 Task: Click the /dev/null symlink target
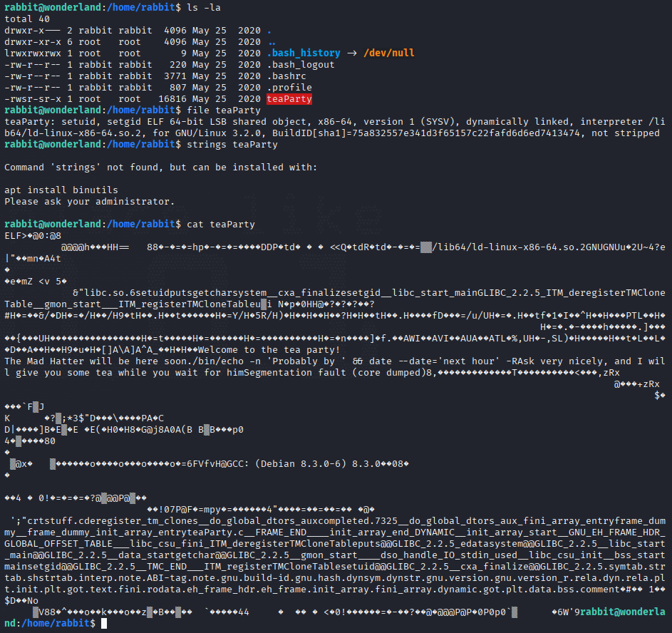[x=388, y=53]
